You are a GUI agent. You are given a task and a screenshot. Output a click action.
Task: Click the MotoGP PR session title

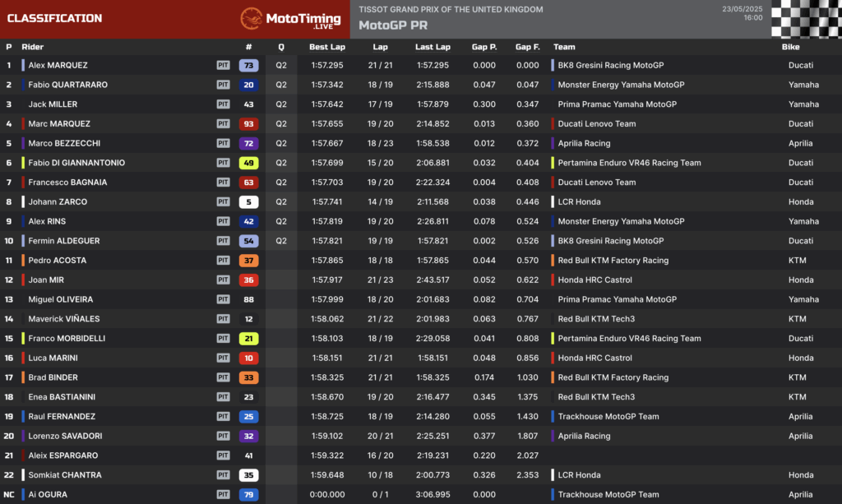coord(393,25)
